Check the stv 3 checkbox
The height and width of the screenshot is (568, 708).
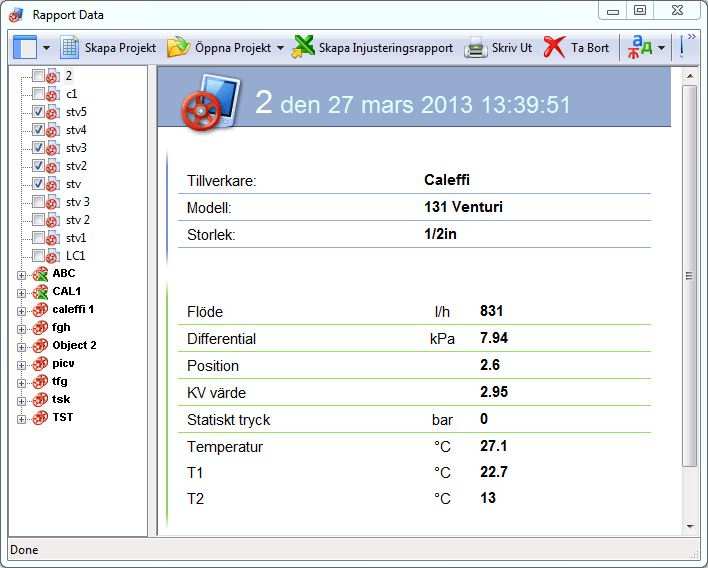(x=38, y=201)
